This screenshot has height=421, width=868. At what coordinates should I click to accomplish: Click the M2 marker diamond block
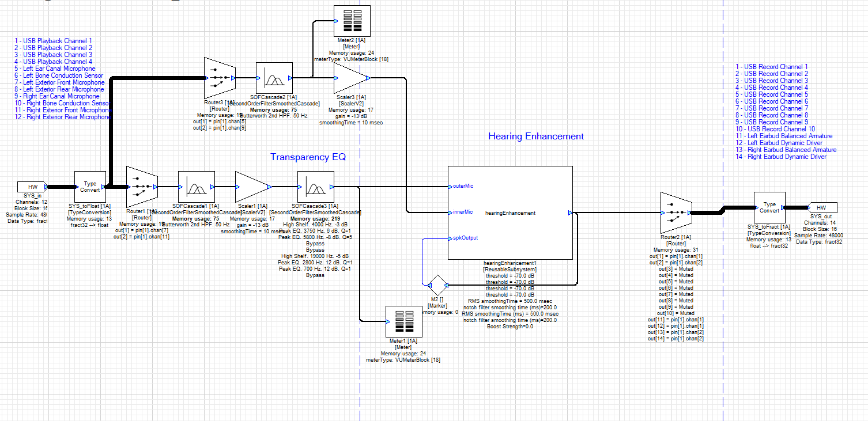click(436, 285)
